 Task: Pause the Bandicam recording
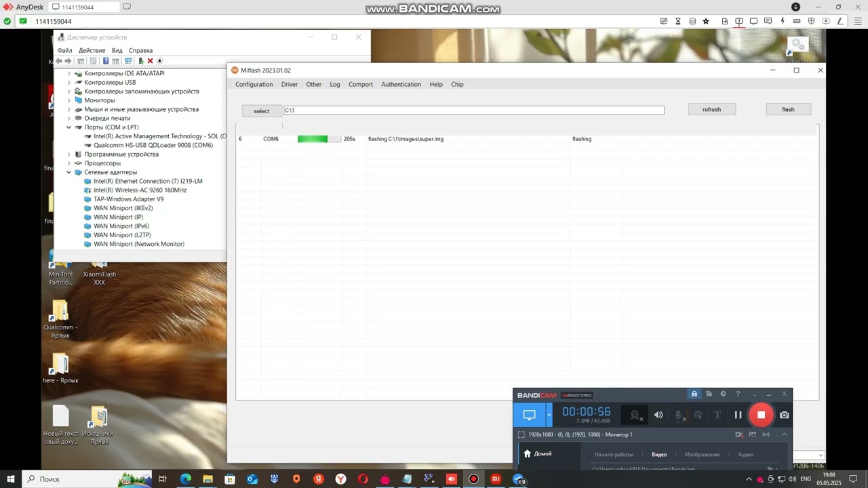(738, 415)
